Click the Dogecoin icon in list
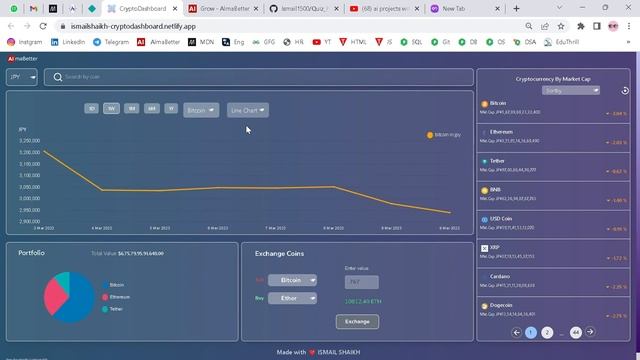Screen dimensions: 640x360 tap(484, 306)
